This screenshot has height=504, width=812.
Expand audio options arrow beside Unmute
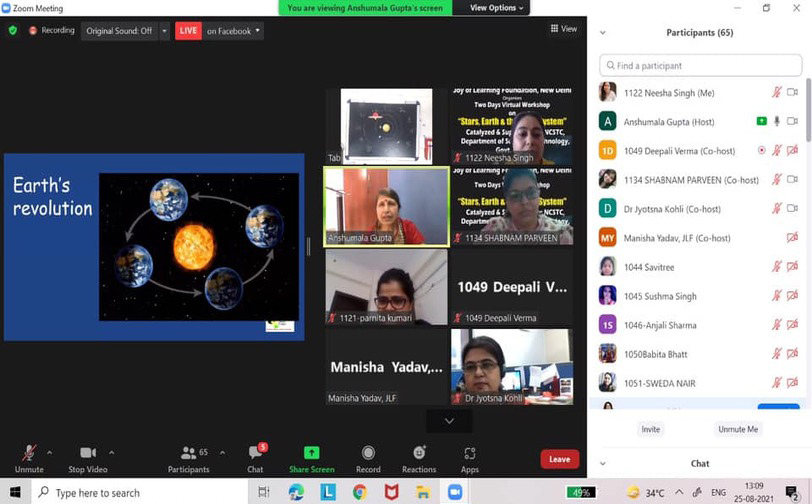pos(50,453)
